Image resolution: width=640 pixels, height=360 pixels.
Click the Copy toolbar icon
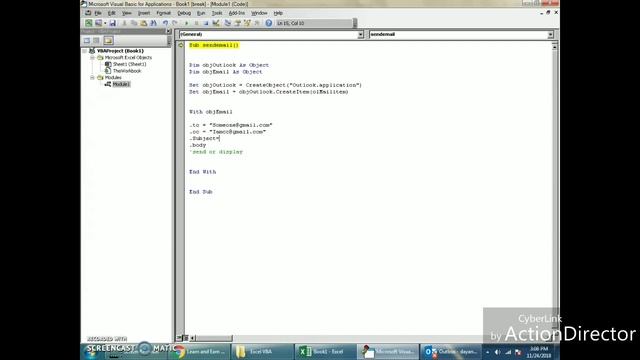click(x=134, y=23)
